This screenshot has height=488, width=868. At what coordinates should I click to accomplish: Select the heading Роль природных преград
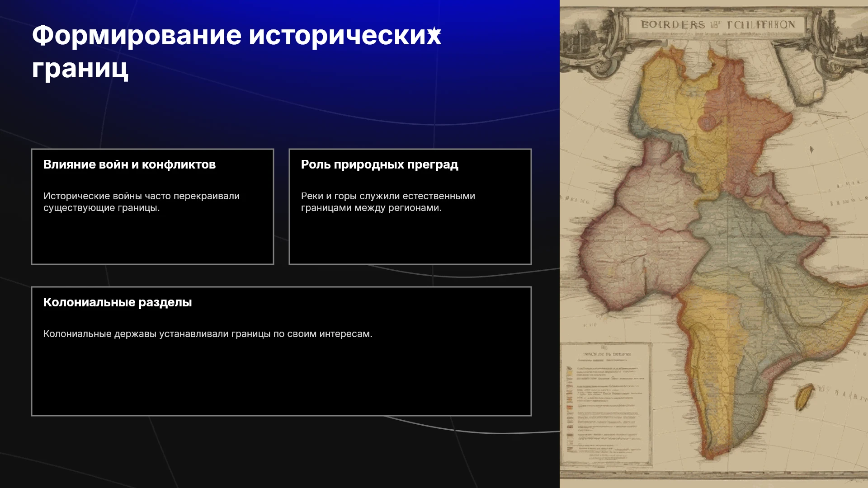379,164
